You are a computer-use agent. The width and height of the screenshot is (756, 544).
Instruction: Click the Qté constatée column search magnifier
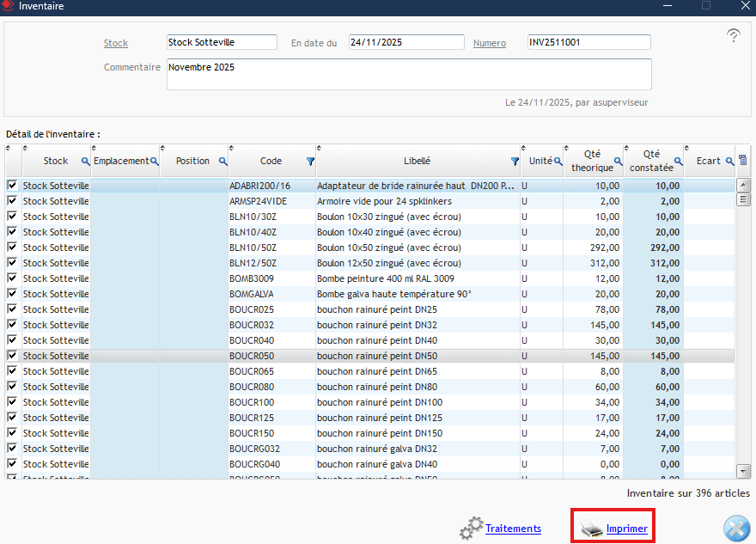tap(678, 161)
